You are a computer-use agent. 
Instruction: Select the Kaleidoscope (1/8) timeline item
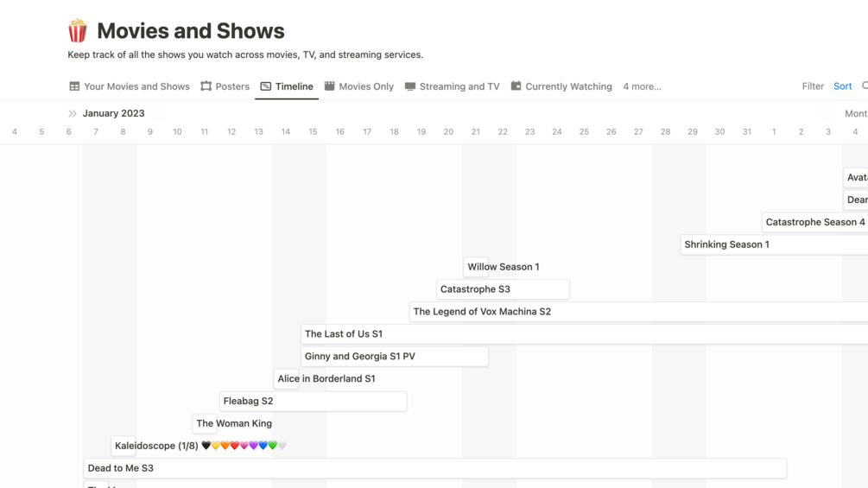pyautogui.click(x=156, y=446)
